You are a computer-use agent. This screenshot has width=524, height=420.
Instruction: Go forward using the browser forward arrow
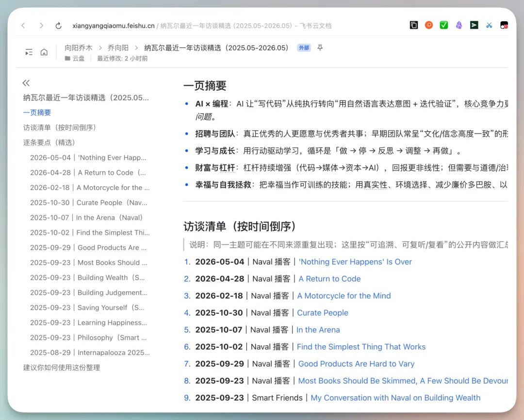pyautogui.click(x=41, y=26)
